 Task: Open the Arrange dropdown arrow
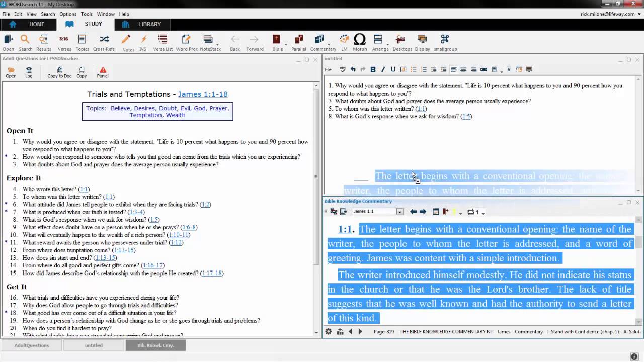(x=388, y=44)
